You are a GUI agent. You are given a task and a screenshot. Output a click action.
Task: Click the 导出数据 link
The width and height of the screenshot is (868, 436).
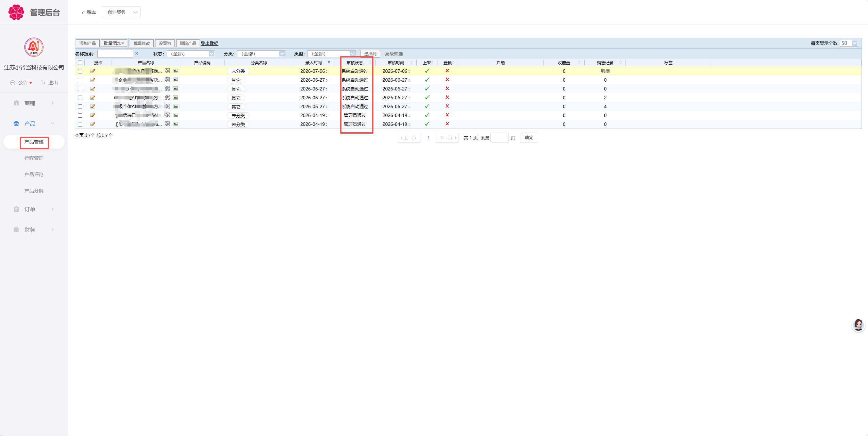(x=210, y=43)
